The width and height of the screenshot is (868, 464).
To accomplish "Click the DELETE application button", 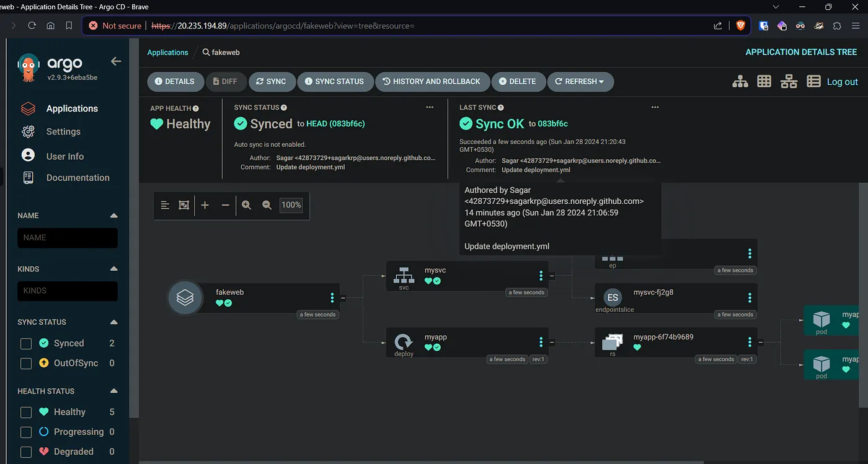I will pyautogui.click(x=518, y=82).
